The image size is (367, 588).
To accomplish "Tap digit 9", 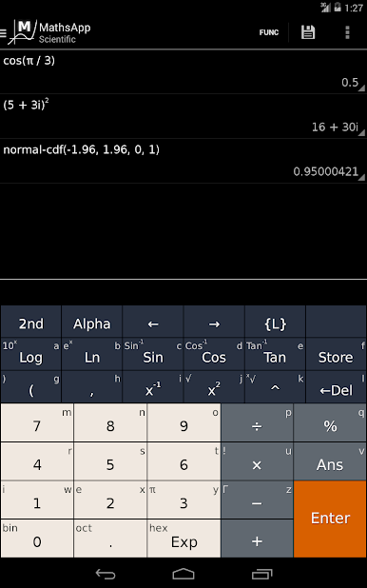I will [x=183, y=422].
